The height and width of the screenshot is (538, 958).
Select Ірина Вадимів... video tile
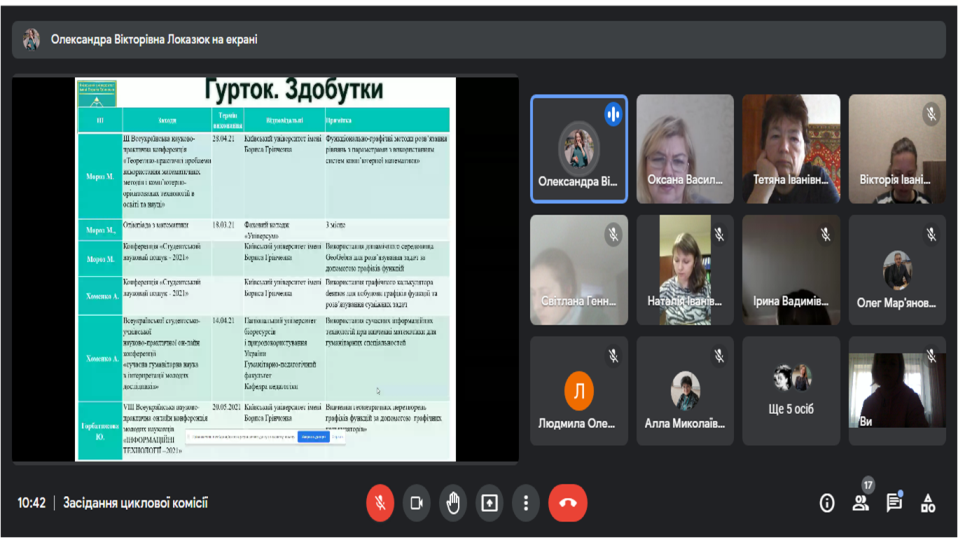coord(791,269)
